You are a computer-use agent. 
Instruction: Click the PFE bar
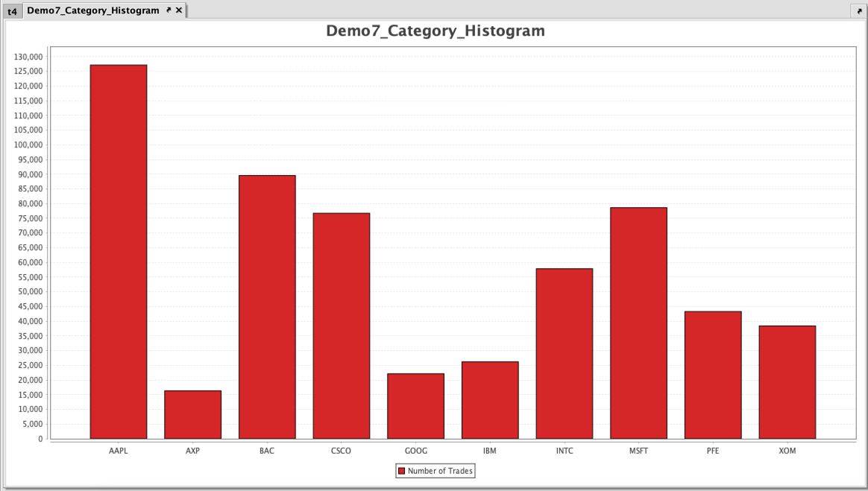(713, 375)
